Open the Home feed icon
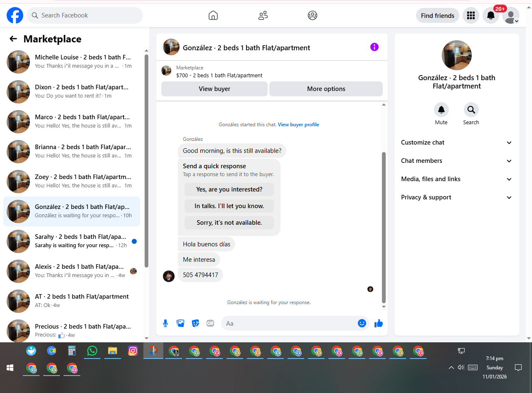Viewport: 532px width, 393px height. pyautogui.click(x=213, y=15)
